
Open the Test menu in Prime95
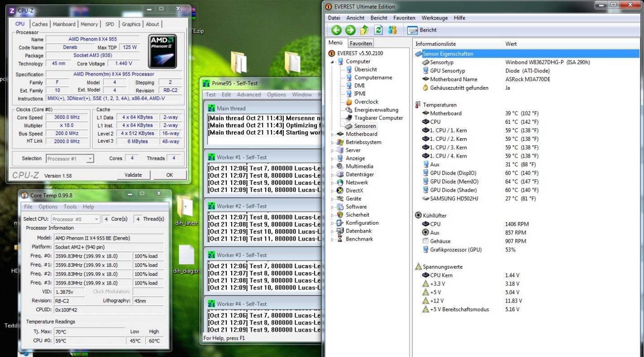(x=211, y=95)
